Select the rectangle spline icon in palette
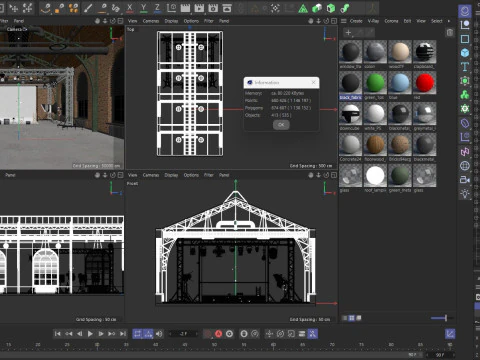480x360 pixels. (465, 39)
